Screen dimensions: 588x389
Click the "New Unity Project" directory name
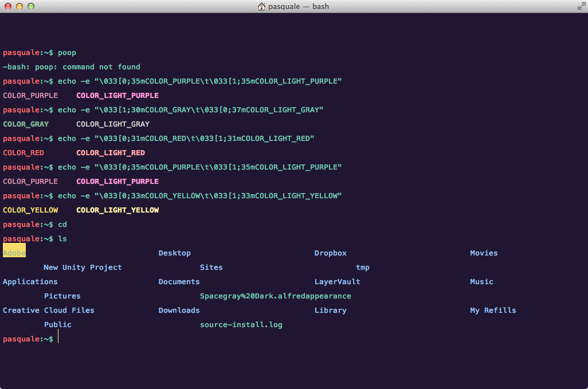coord(83,268)
